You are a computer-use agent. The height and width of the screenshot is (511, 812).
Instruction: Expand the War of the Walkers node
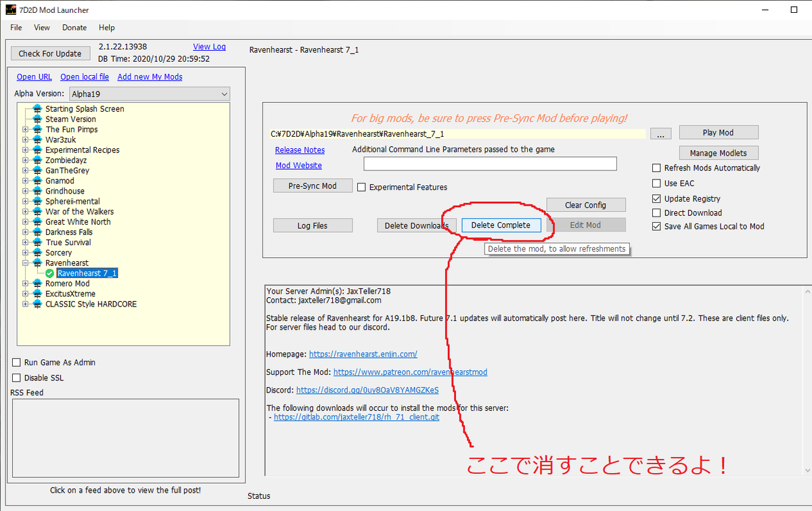(27, 211)
